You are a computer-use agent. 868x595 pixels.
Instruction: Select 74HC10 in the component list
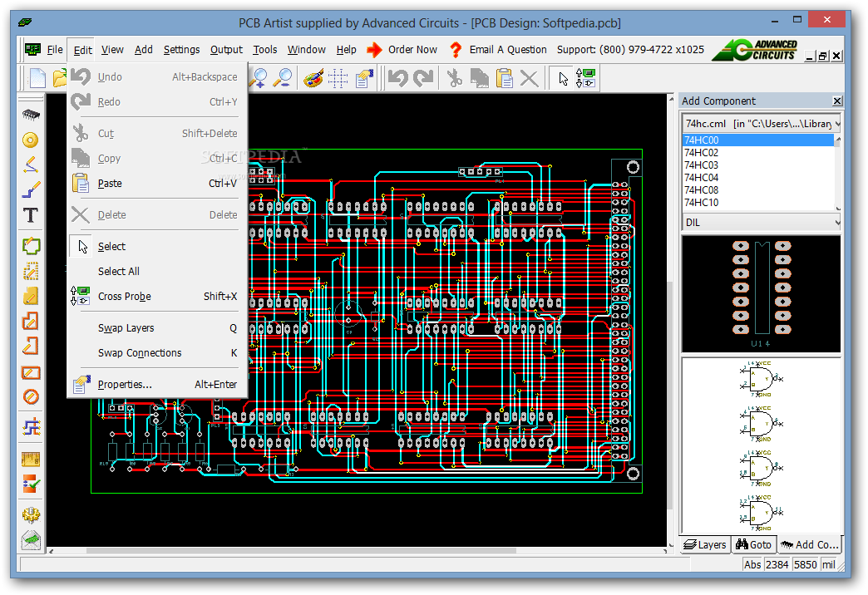[758, 202]
